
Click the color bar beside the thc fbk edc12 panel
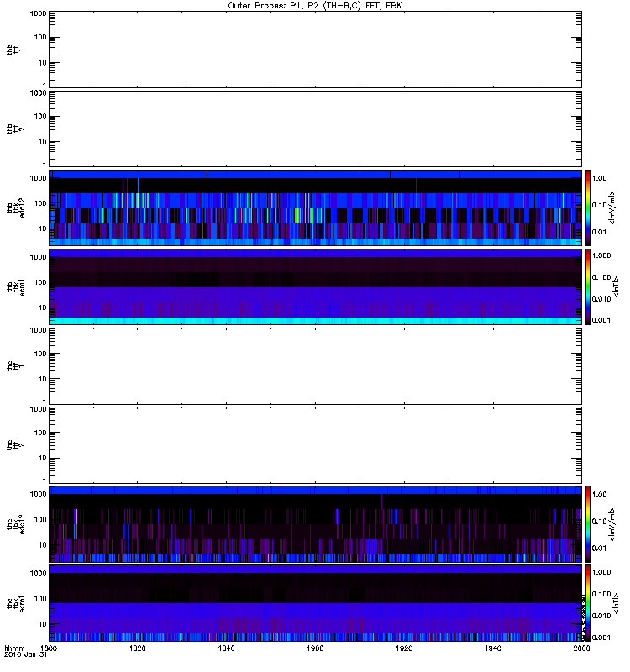pyautogui.click(x=588, y=524)
